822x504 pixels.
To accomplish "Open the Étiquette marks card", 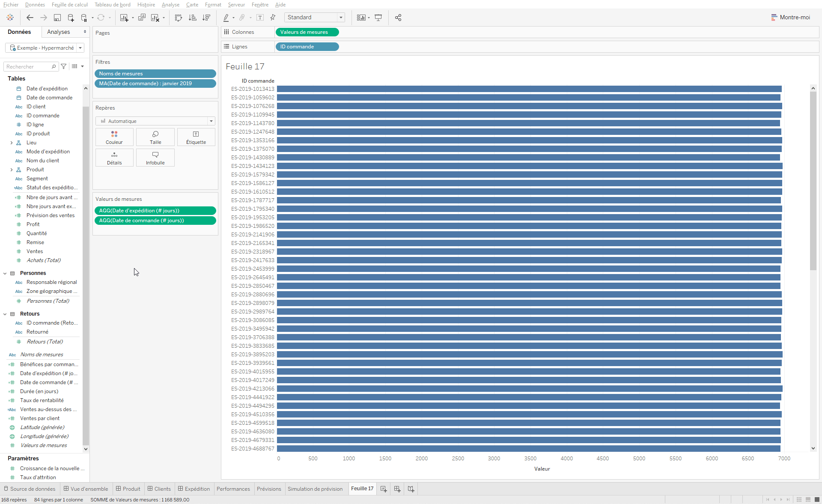I will (196, 137).
